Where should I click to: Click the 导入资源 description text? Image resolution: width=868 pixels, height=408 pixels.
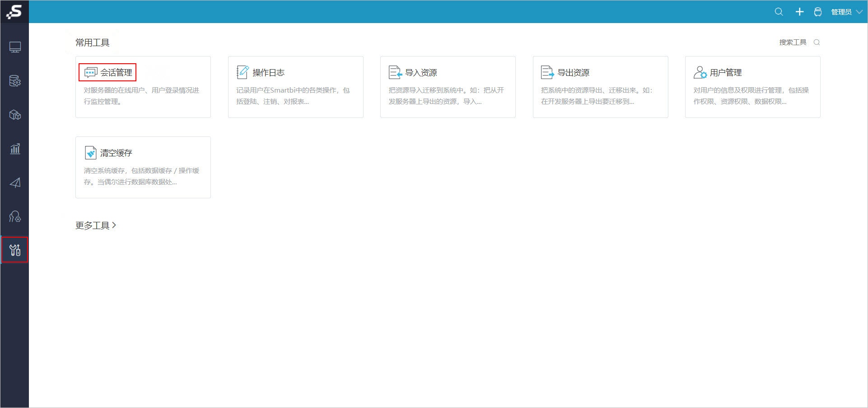coord(446,96)
